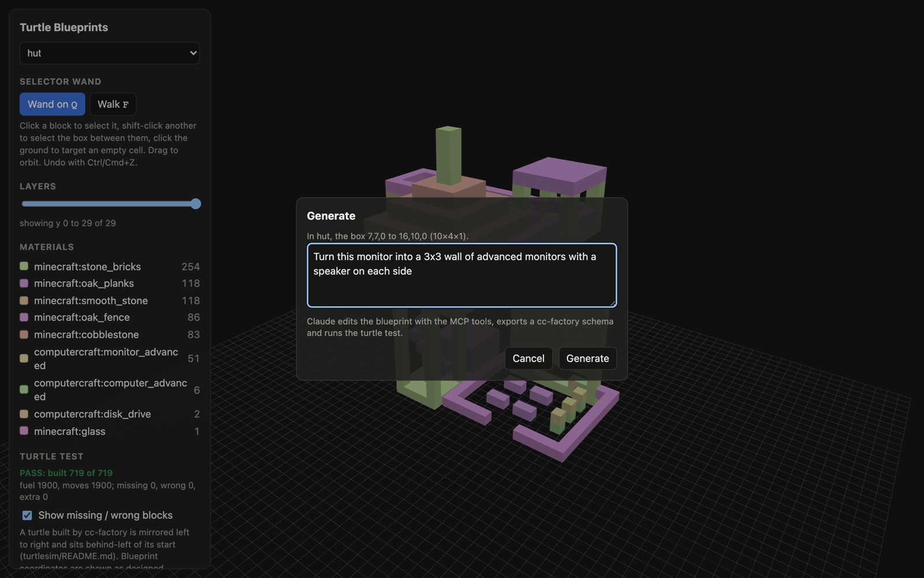Click the Generate prompt text area
Viewport: 924px width, 578px height.
tap(461, 275)
